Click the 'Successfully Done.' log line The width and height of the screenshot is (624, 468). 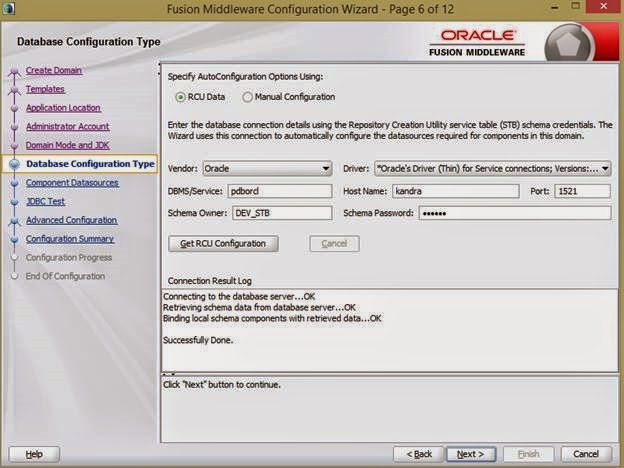coord(198,340)
